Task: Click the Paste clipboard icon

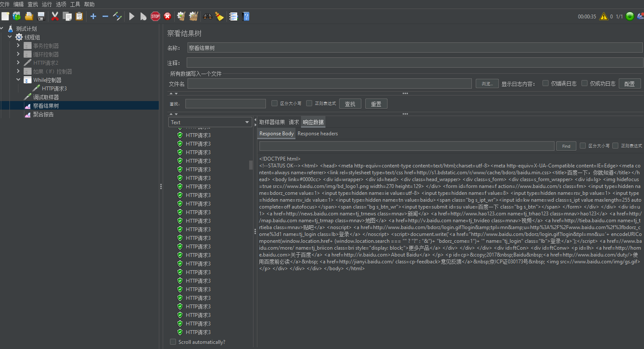Action: click(x=79, y=16)
